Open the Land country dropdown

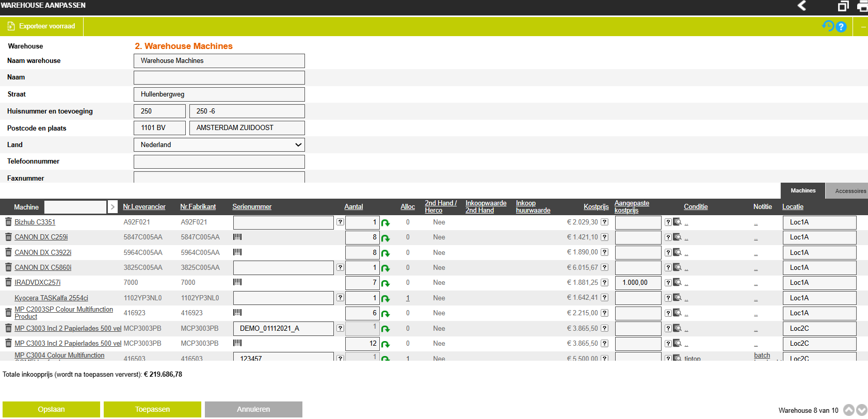(219, 145)
